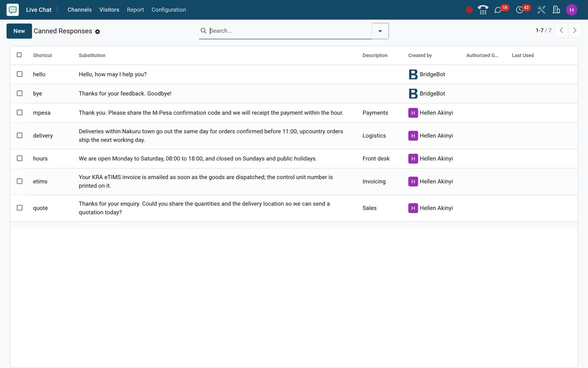Open the Channels menu
The width and height of the screenshot is (588, 368).
coord(79,10)
